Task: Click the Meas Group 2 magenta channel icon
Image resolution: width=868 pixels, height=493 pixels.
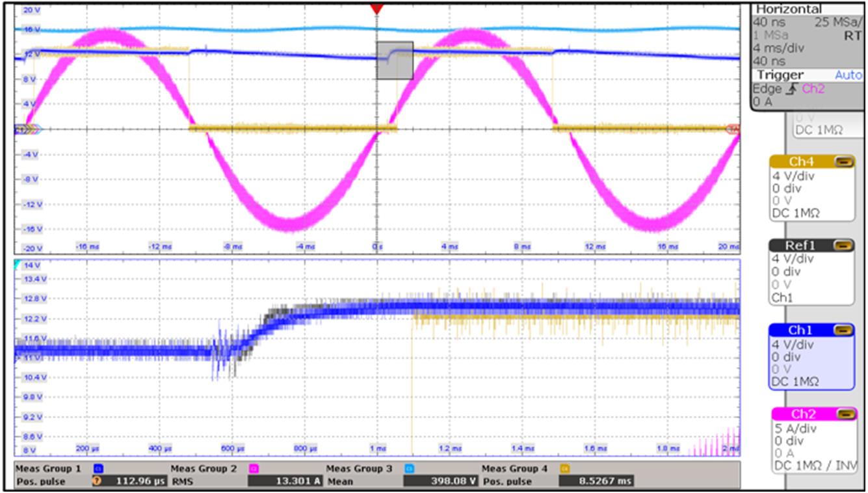Action: point(254,468)
